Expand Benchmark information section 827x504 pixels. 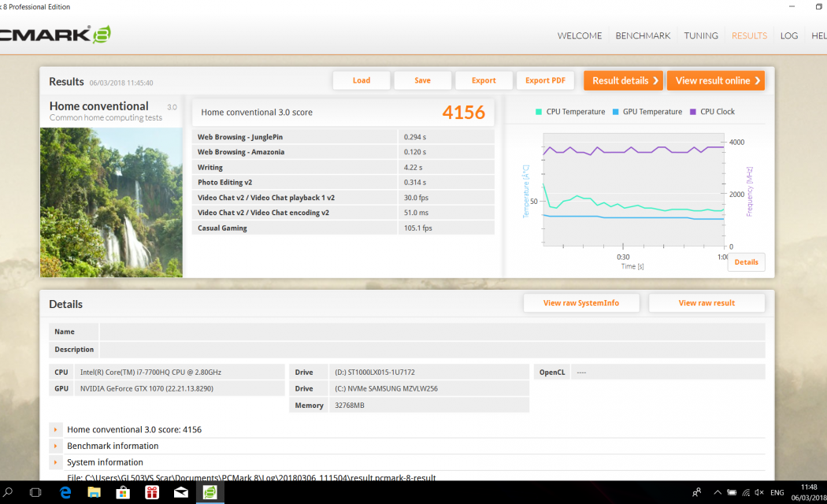pyautogui.click(x=55, y=446)
